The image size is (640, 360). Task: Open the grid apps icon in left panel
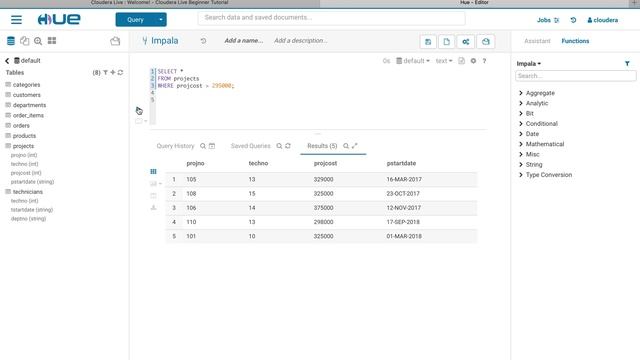pyautogui.click(x=52, y=40)
